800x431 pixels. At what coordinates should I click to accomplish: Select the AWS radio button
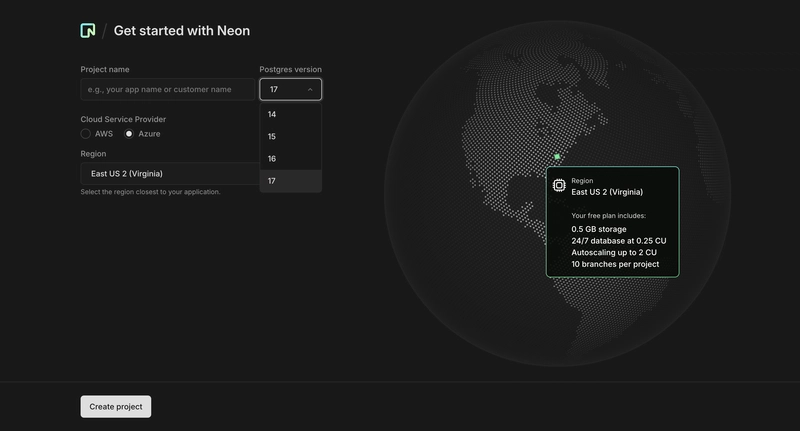[86, 134]
